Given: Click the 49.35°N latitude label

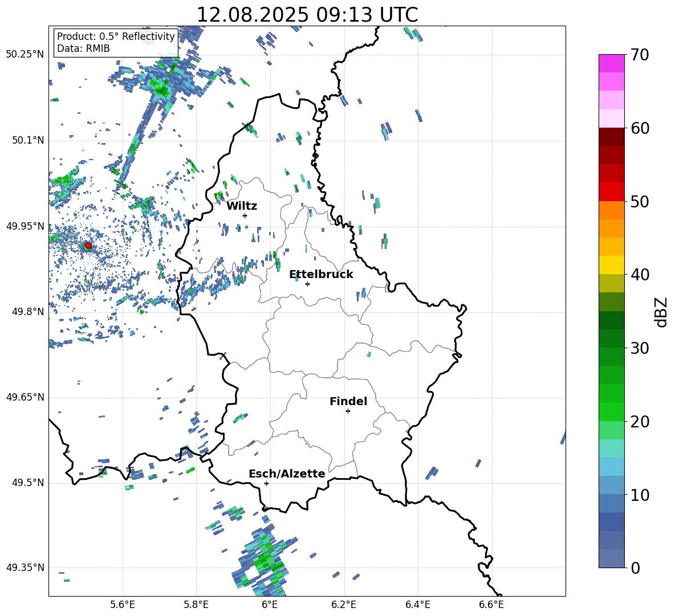Looking at the screenshot, I should point(25,568).
